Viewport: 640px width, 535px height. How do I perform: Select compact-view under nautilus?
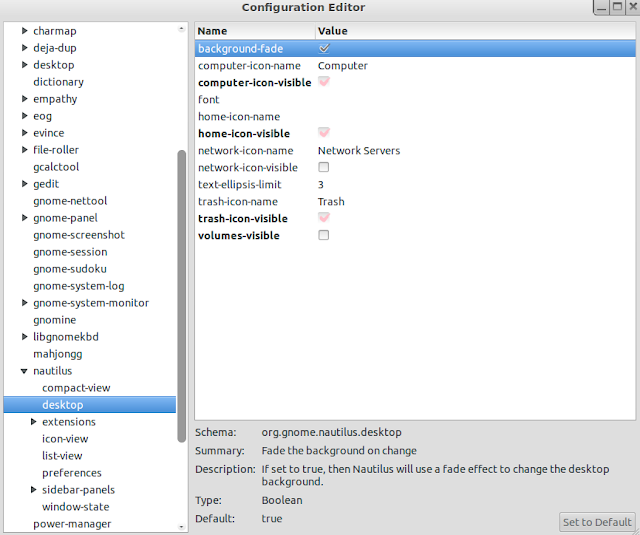[76, 388]
